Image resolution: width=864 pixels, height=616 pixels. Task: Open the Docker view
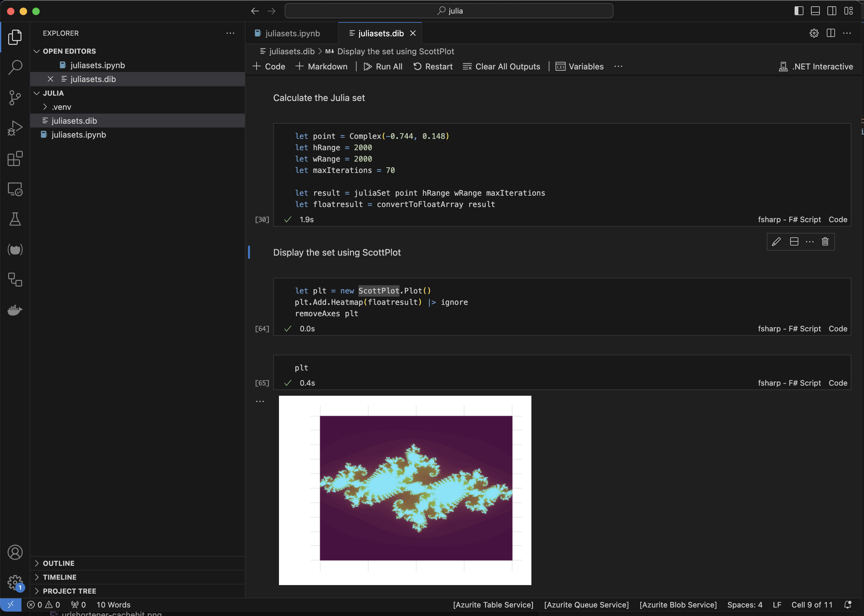(15, 310)
